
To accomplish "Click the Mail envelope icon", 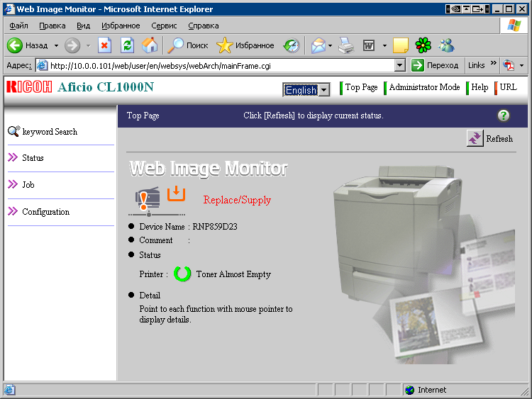I will [318, 45].
